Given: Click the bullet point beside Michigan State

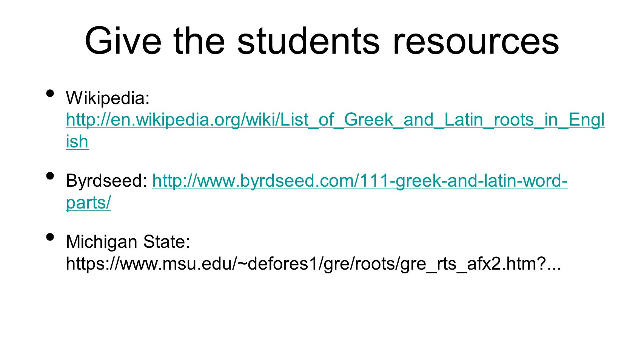Looking at the screenshot, I should tap(50, 237).
